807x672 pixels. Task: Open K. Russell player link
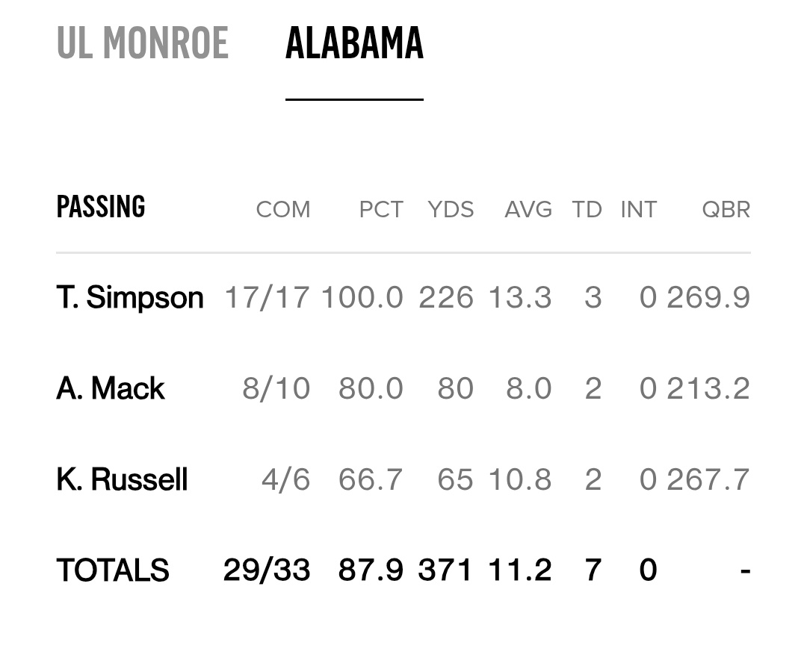click(122, 479)
